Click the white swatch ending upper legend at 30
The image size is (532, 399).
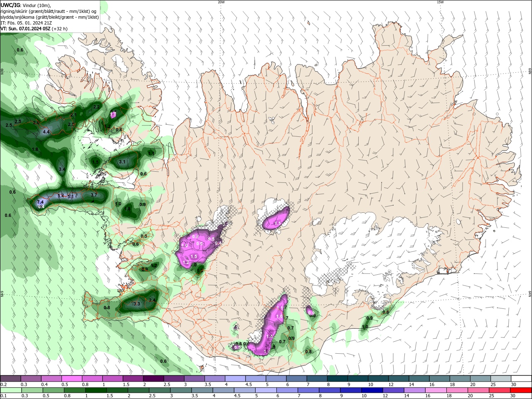(521, 379)
